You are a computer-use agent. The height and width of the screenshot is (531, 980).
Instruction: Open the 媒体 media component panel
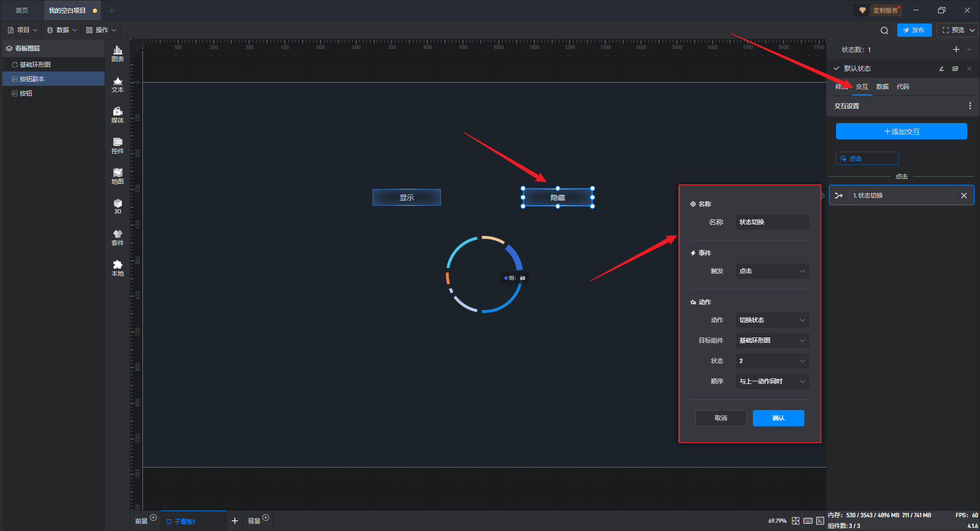point(117,114)
